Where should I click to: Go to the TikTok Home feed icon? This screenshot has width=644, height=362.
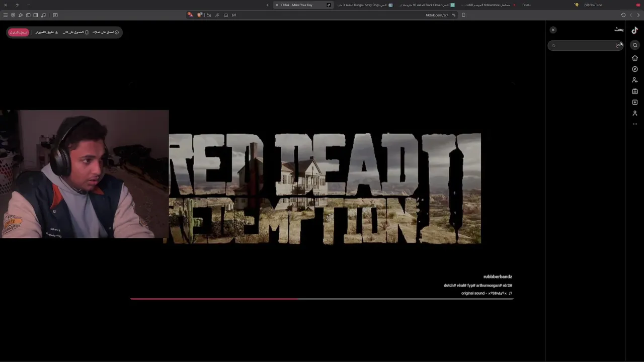click(635, 58)
